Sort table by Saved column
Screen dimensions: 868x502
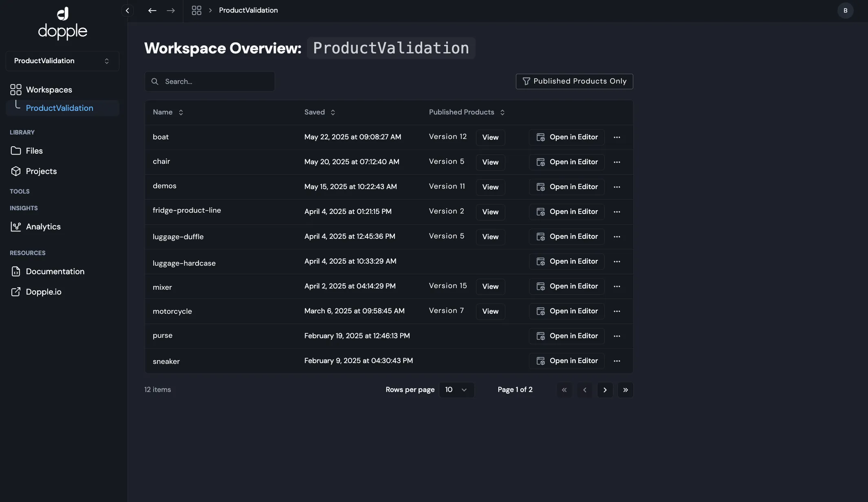pyautogui.click(x=319, y=112)
